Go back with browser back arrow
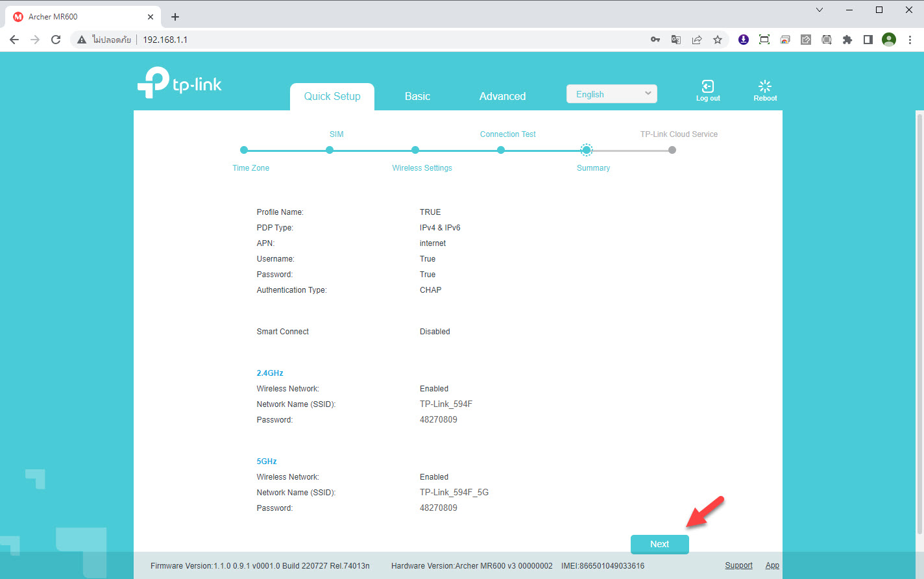This screenshot has width=924, height=579. click(14, 40)
